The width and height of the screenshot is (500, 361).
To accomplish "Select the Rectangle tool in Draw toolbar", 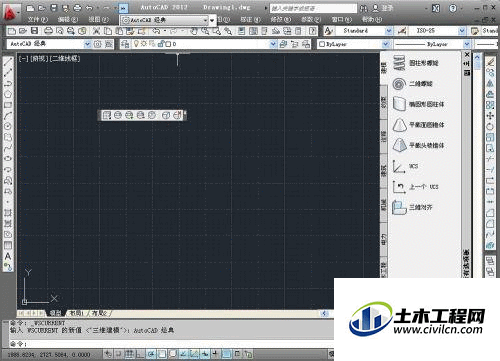I will tap(8, 105).
